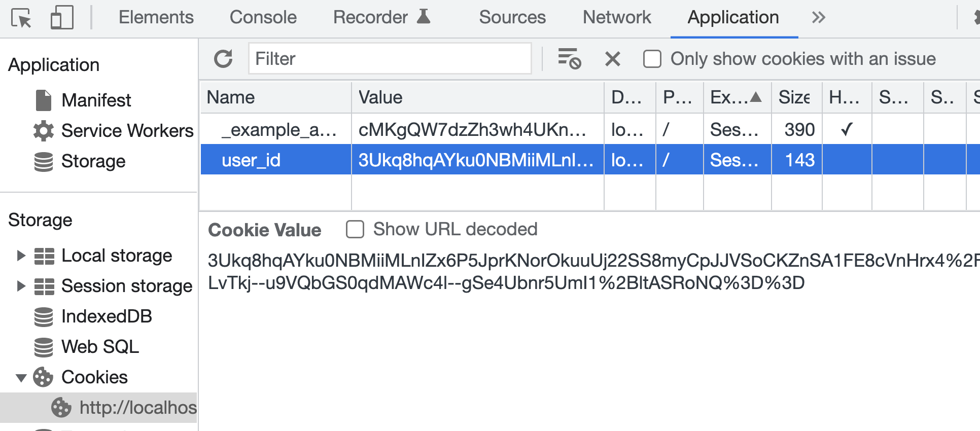Refresh the cookies table
Viewport: 980px width, 431px height.
click(x=223, y=59)
